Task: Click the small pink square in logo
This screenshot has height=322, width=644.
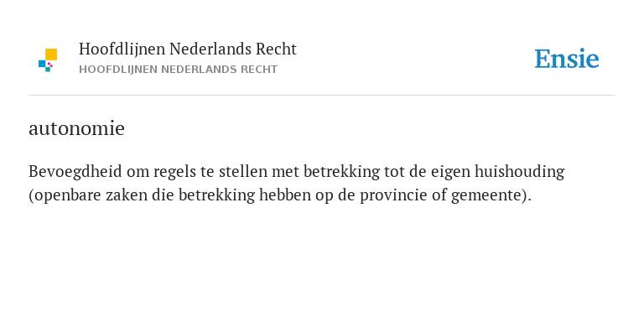Action: click(50, 65)
